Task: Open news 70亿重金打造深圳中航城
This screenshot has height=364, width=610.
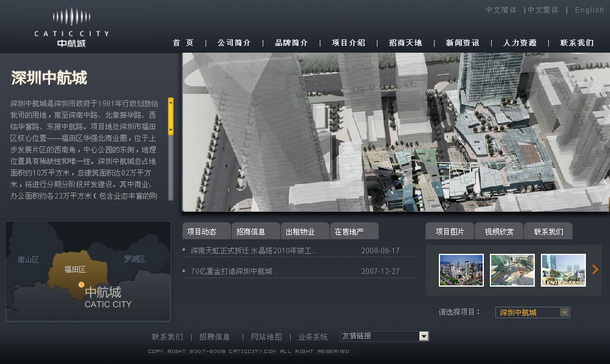Action: (x=234, y=271)
